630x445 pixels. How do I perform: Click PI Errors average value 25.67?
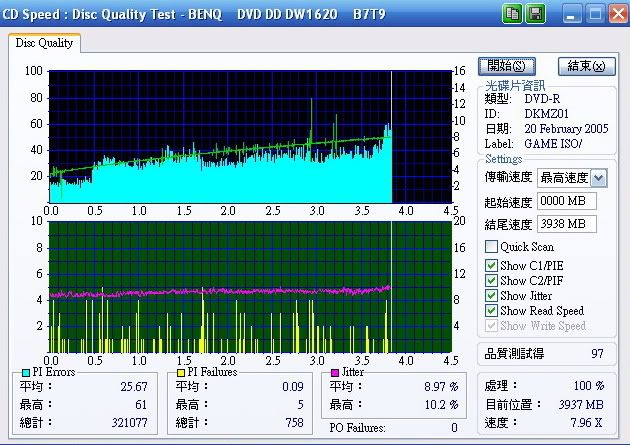[134, 386]
